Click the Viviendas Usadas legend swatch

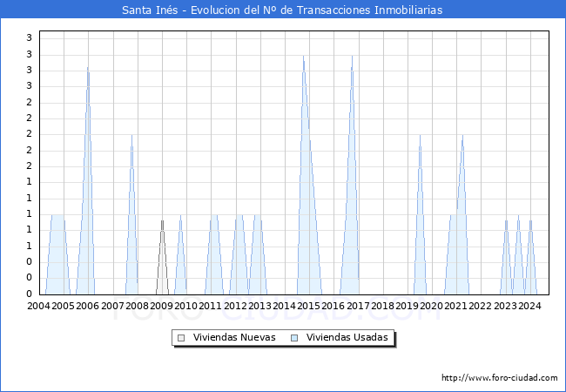294,338
